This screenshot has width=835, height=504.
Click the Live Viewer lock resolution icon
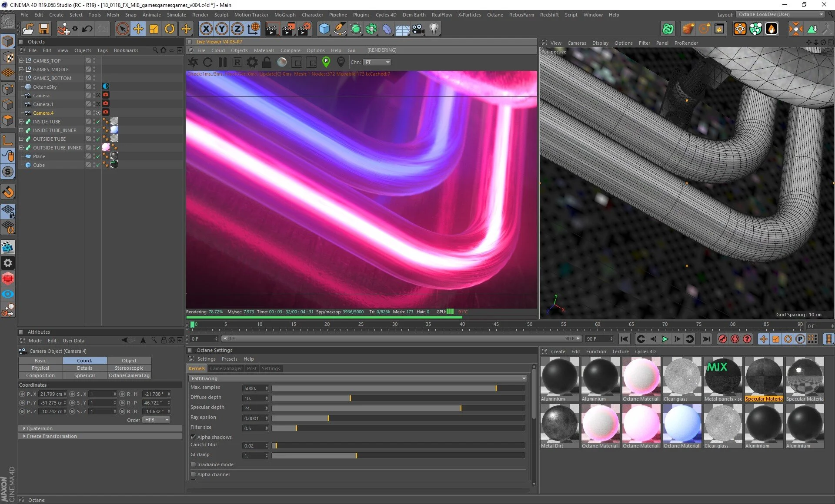(x=267, y=62)
